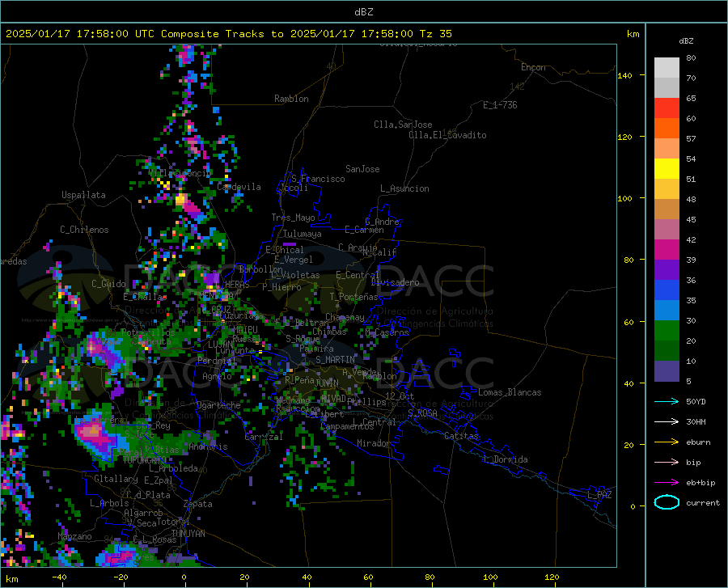Click the slate-purple 10 dBZ swatch
The width and height of the screenshot is (728, 588).
(667, 371)
